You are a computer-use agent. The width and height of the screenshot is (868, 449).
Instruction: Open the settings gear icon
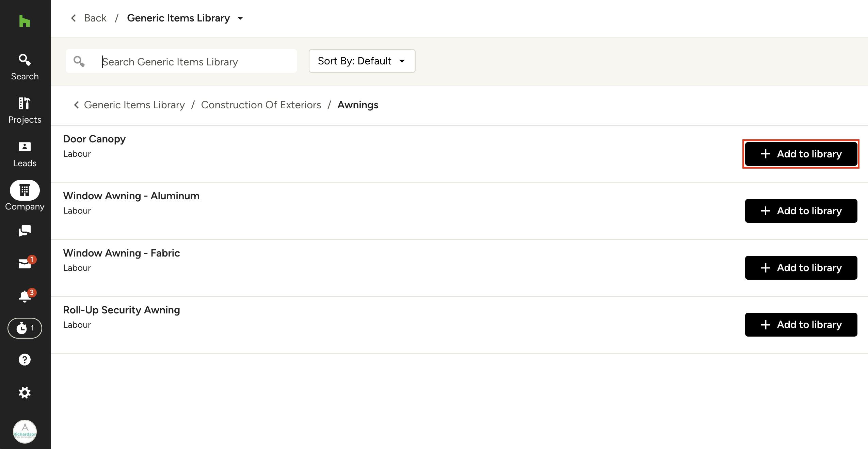pos(25,393)
